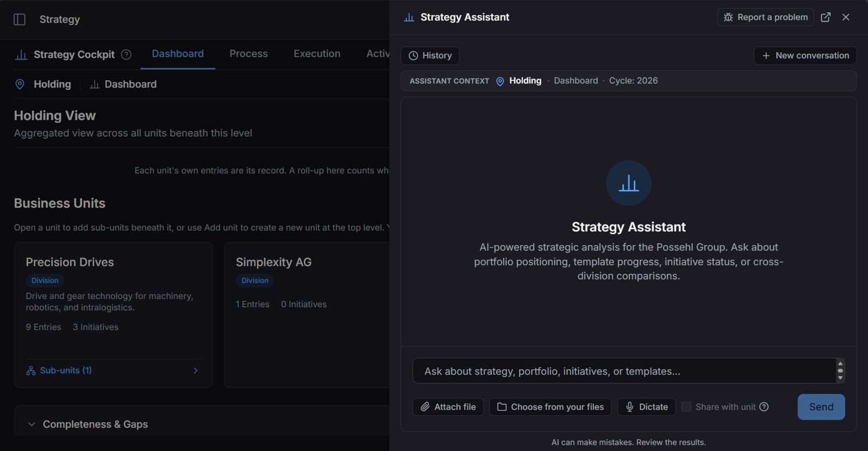Viewport: 868px width, 451px height.
Task: Start Dictate voice input
Action: [x=647, y=406]
